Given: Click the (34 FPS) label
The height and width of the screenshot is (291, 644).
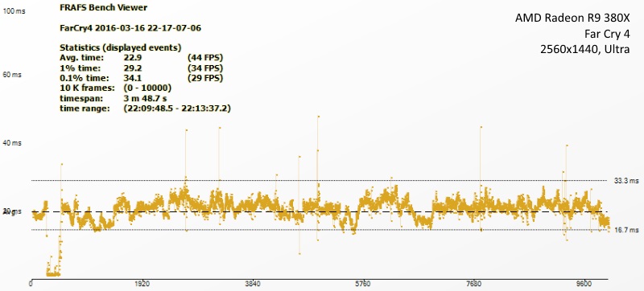Looking at the screenshot, I should tap(205, 68).
